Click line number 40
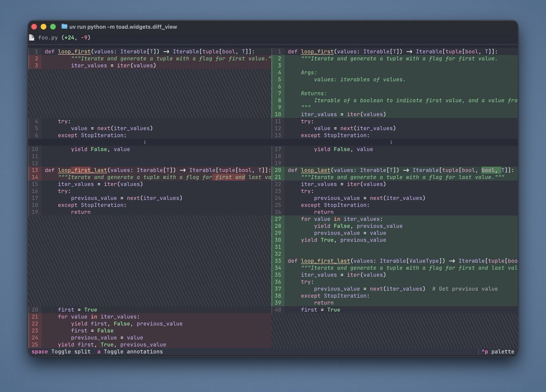 point(278,310)
